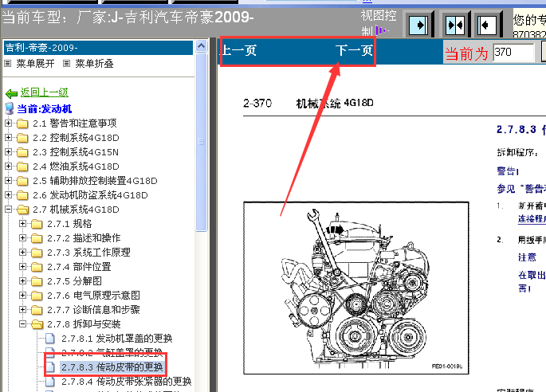Click the left-arrow view control icon
The height and width of the screenshot is (392, 546).
tap(486, 25)
